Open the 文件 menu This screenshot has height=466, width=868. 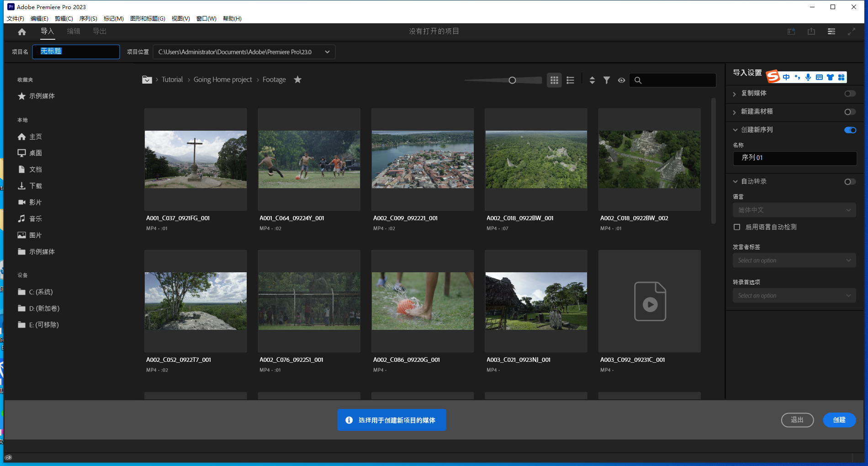coord(14,19)
